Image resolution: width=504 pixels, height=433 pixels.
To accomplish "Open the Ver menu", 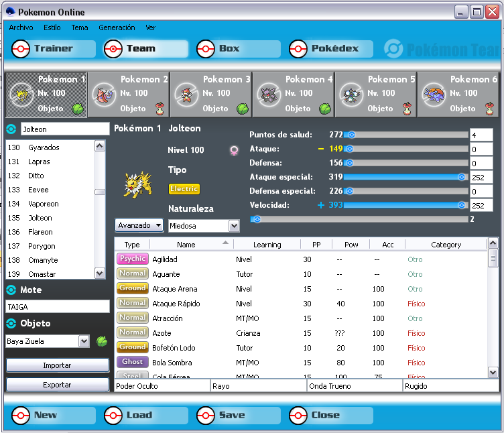I will tap(150, 27).
